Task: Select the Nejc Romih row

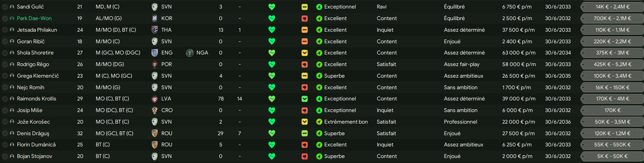Action: [x=322, y=88]
